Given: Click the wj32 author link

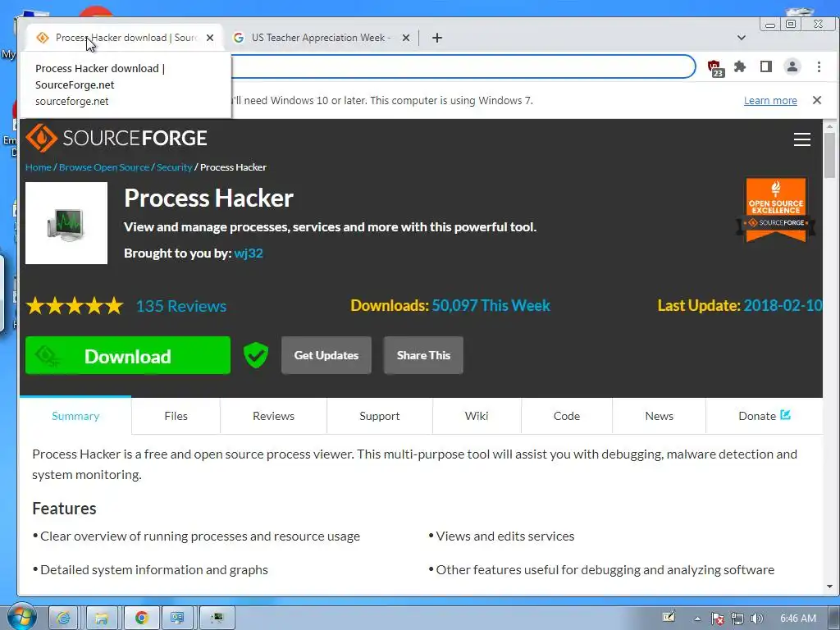Looking at the screenshot, I should (x=249, y=253).
